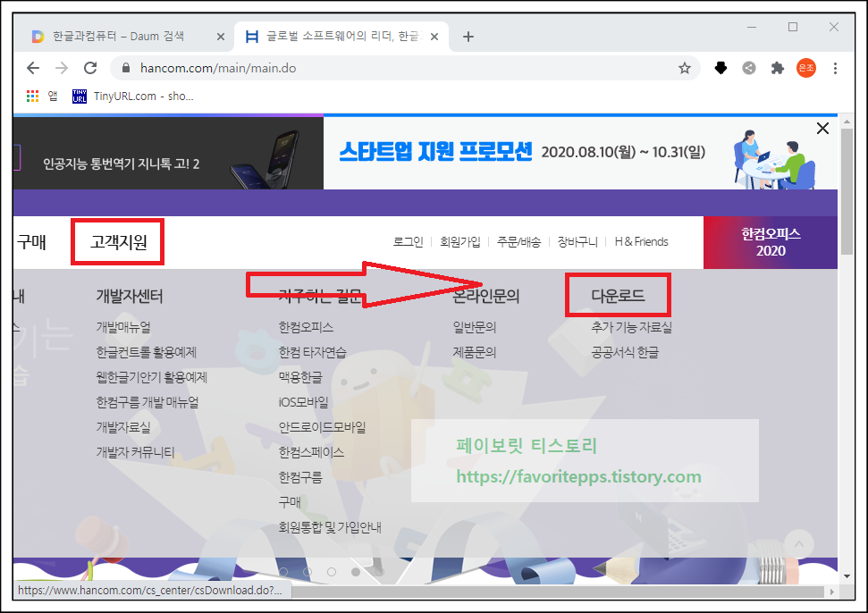Close the Daum search tab

(x=220, y=37)
